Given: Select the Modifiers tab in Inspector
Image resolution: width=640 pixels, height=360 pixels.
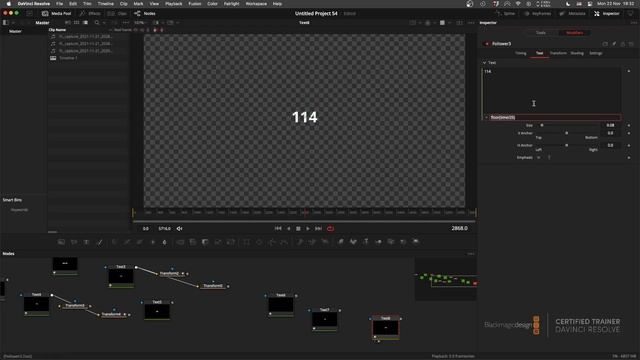Looking at the screenshot, I should [574, 33].
